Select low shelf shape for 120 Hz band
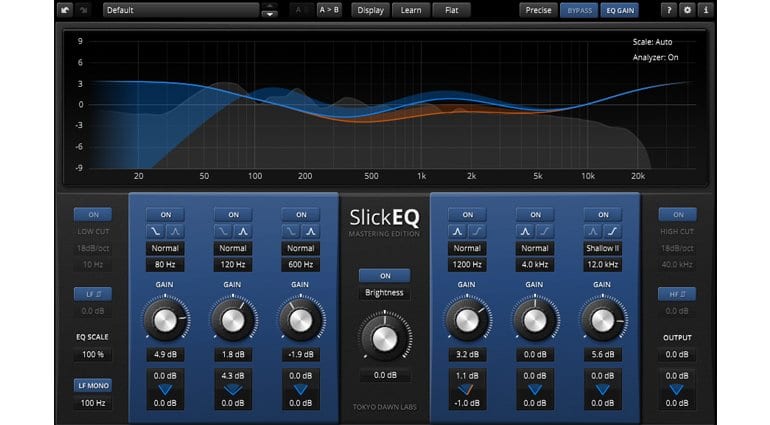770x425 pixels. pos(223,231)
